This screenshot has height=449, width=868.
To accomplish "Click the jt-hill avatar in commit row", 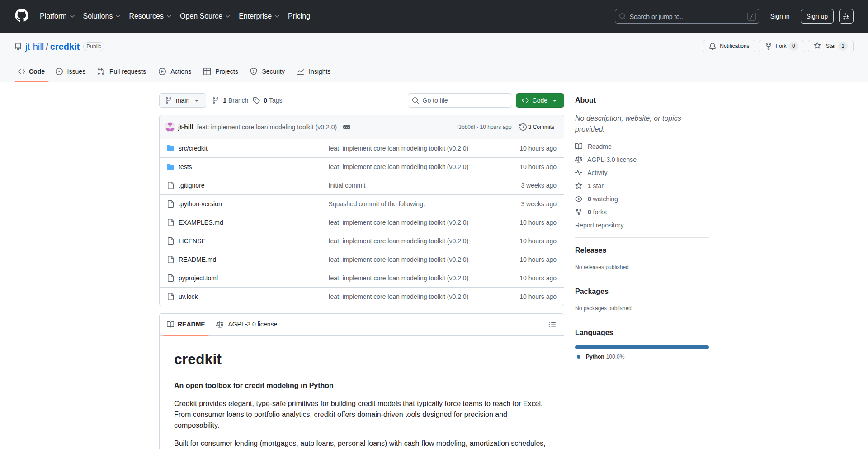I will pos(170,127).
